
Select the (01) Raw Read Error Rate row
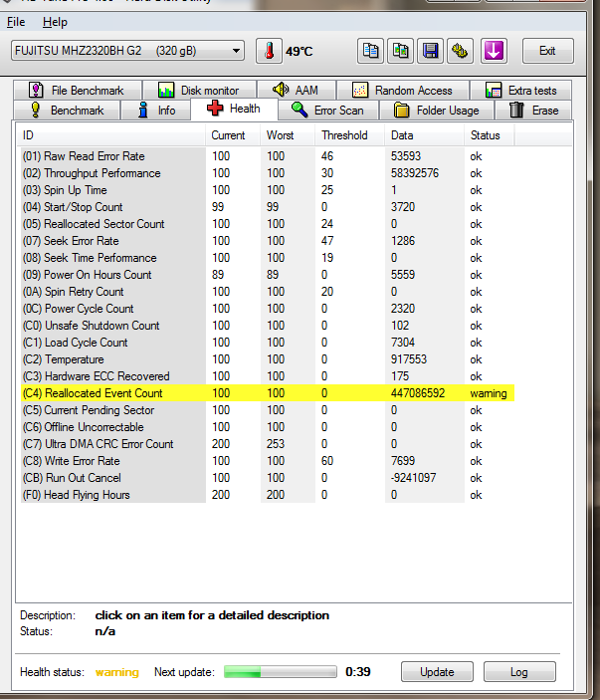(268, 156)
